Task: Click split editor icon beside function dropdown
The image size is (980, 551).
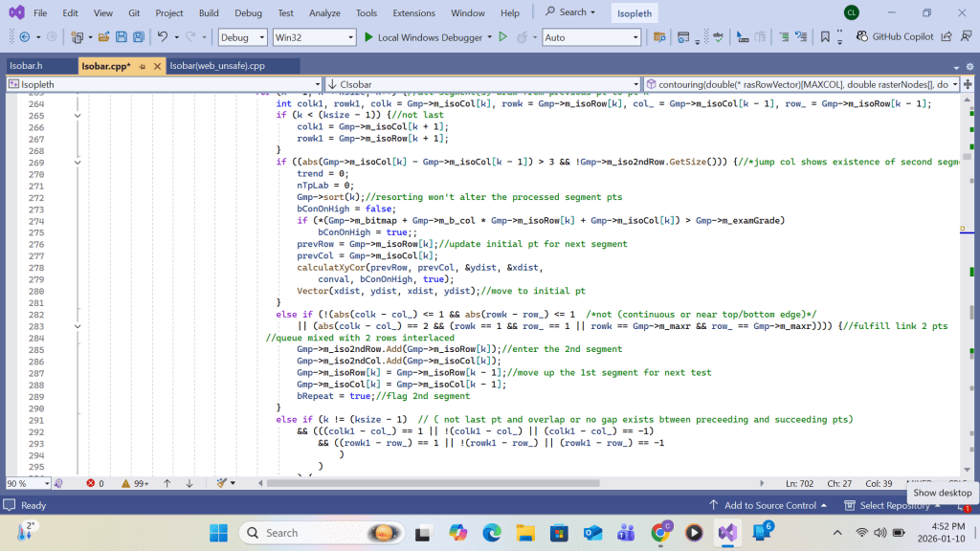Action: [x=969, y=84]
